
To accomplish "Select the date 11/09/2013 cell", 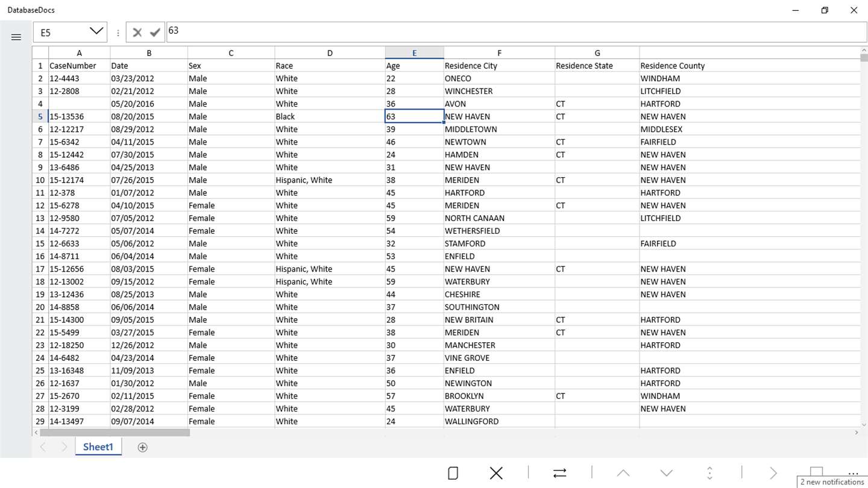I will (148, 371).
